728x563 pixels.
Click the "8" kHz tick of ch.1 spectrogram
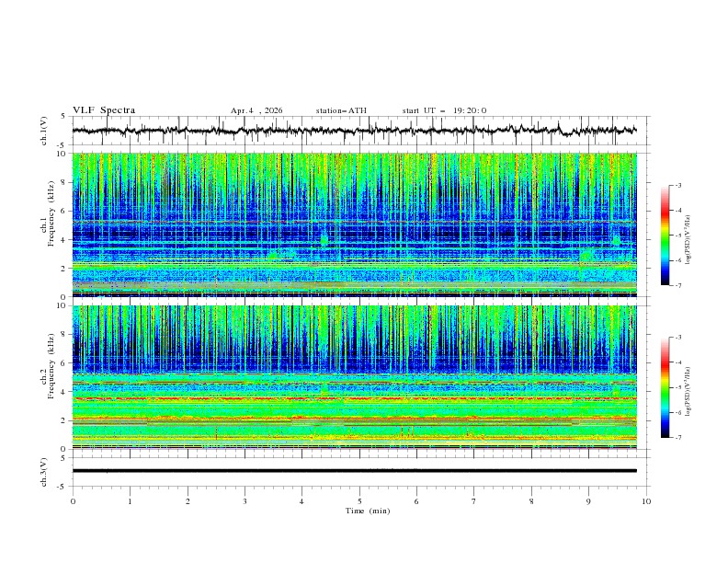pyautogui.click(x=64, y=182)
